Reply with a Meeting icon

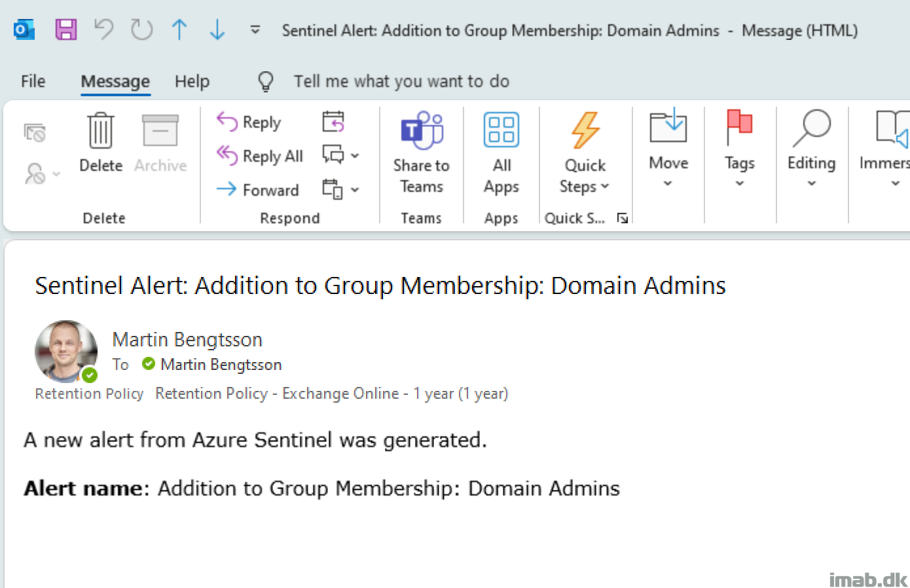333,122
